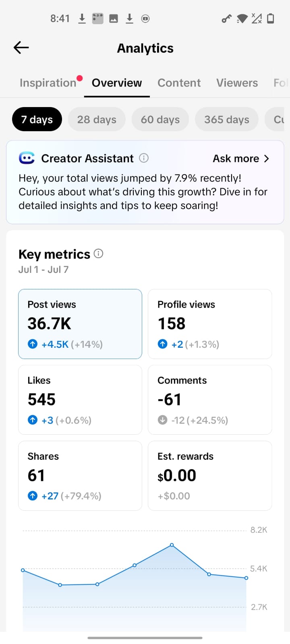Tap the Shares increase arrow icon

(x=33, y=496)
